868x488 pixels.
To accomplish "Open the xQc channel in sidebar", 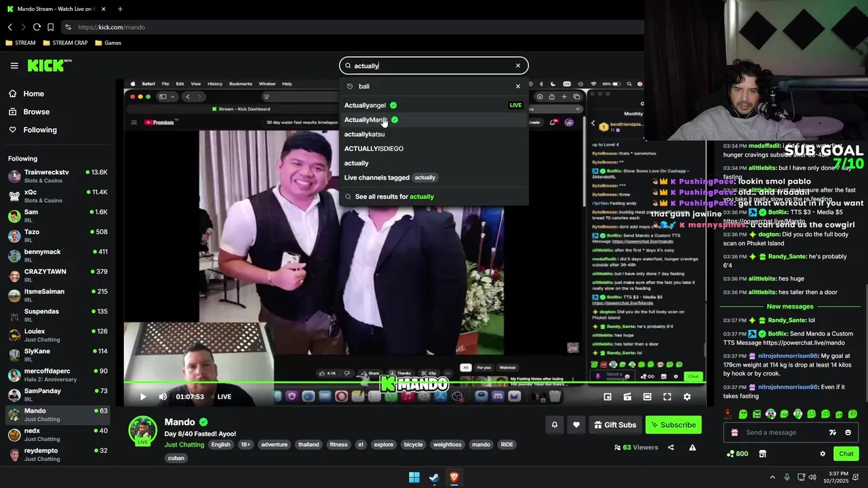I will tap(58, 196).
